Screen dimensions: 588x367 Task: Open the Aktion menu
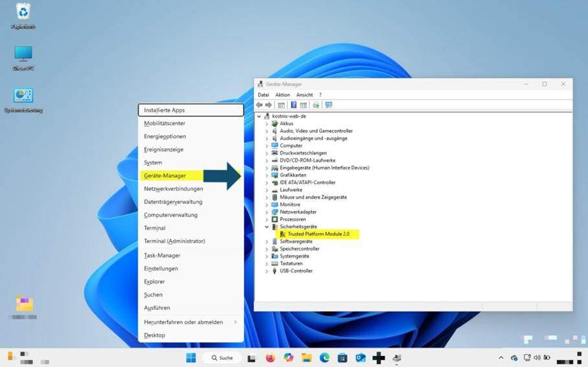(282, 95)
